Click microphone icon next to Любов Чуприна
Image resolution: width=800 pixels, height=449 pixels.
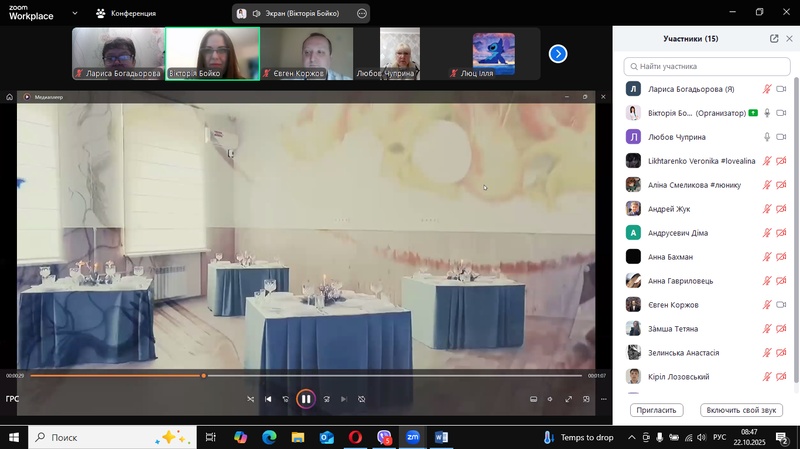point(767,137)
